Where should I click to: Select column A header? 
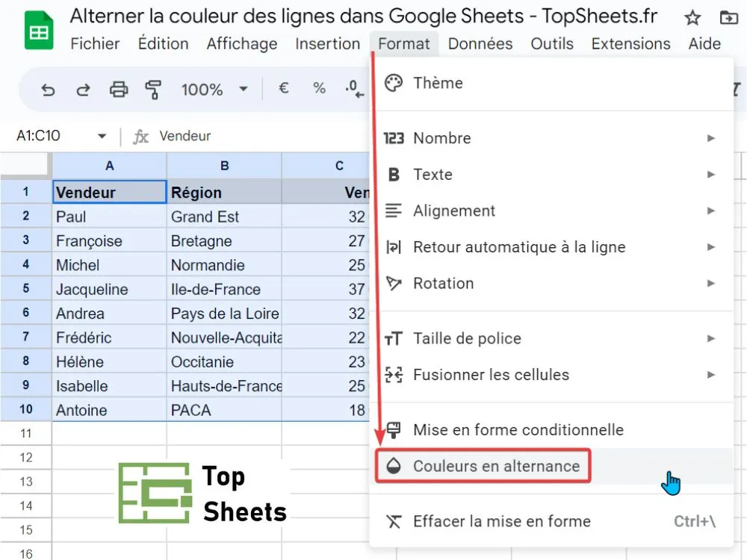[110, 166]
